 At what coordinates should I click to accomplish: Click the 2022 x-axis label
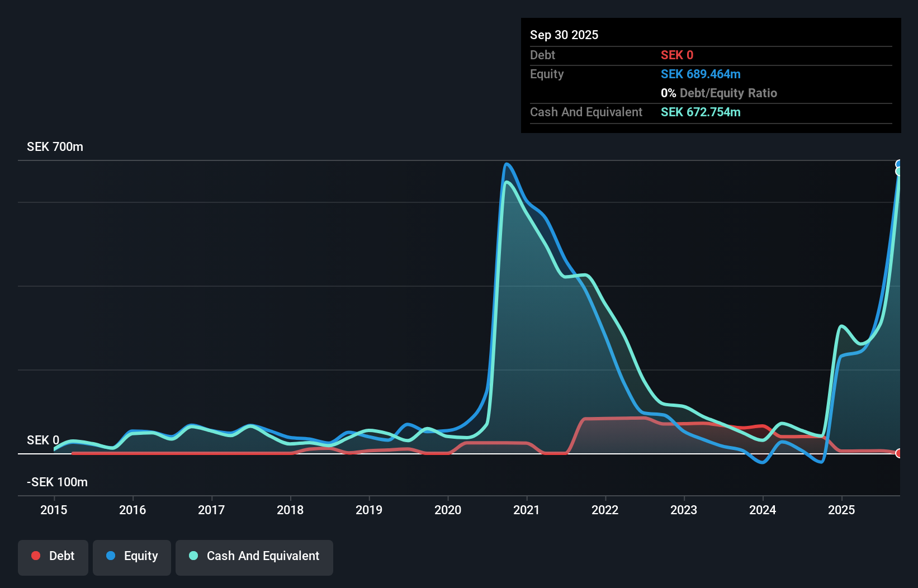click(605, 510)
